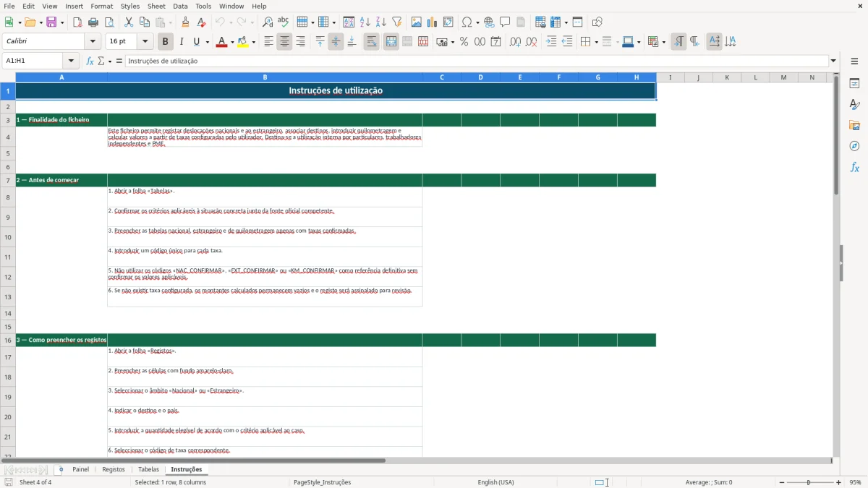Viewport: 868px width, 488px height.
Task: Select column header C
Action: coord(442,77)
